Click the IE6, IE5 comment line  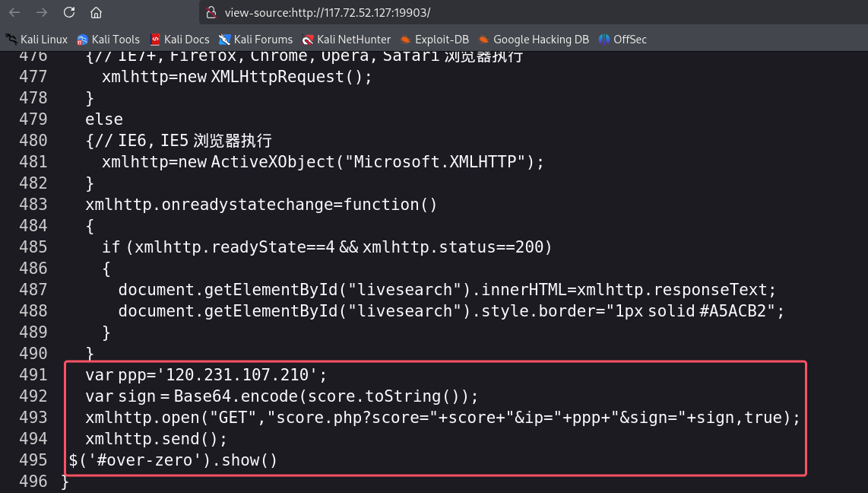pyautogui.click(x=179, y=141)
